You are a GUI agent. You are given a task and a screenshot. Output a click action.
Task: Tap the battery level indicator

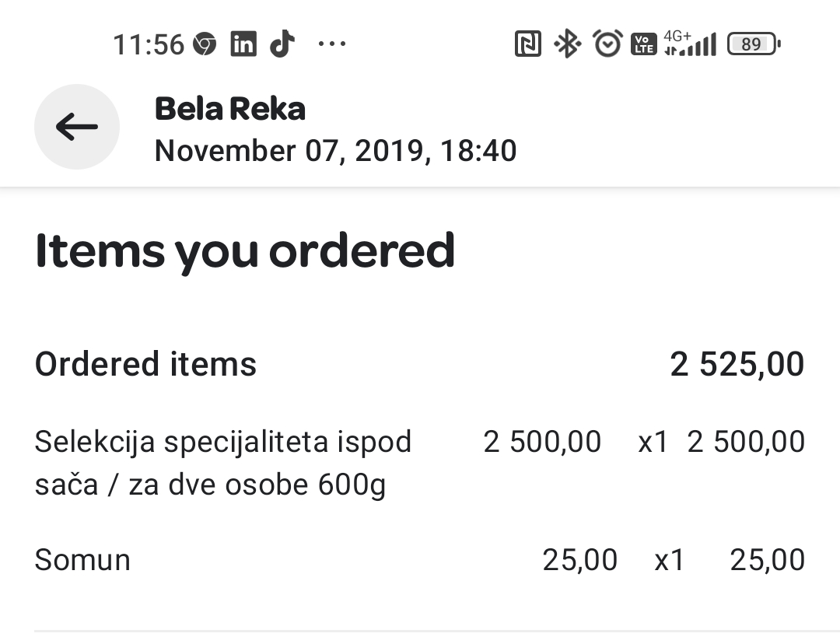point(752,44)
